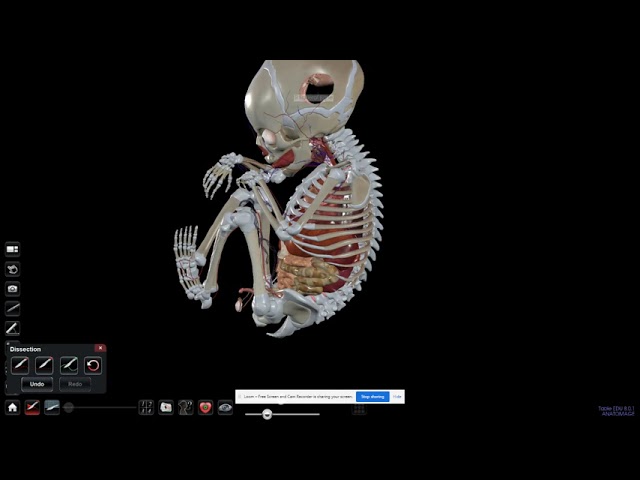Toggle the eye visibility icon

(225, 407)
